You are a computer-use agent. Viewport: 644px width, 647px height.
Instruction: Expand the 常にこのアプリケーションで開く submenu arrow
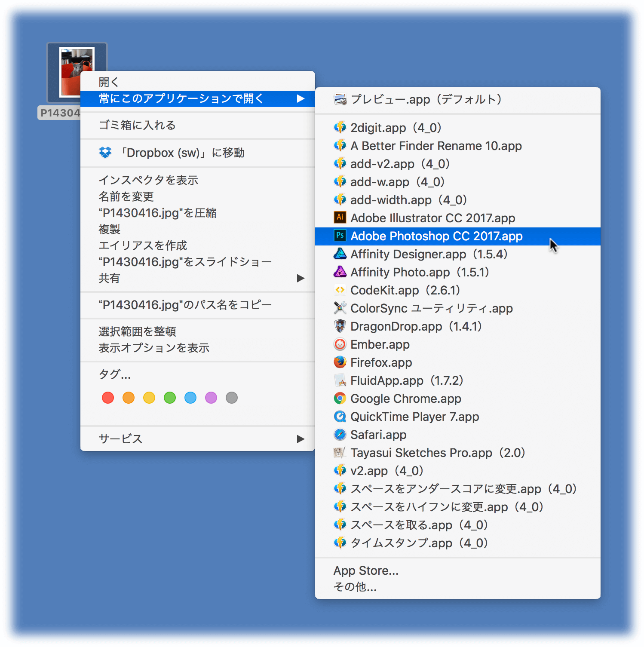click(x=301, y=99)
